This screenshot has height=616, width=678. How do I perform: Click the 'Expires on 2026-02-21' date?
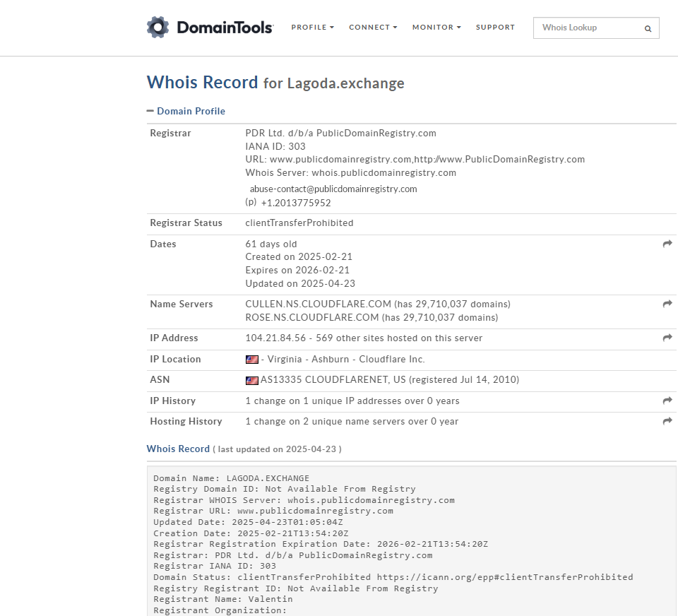(297, 271)
